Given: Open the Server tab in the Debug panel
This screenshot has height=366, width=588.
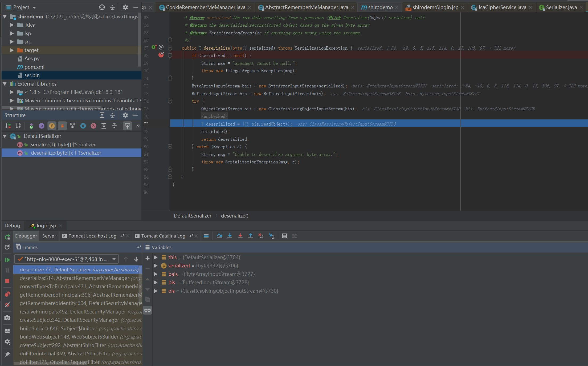Looking at the screenshot, I should coord(49,236).
